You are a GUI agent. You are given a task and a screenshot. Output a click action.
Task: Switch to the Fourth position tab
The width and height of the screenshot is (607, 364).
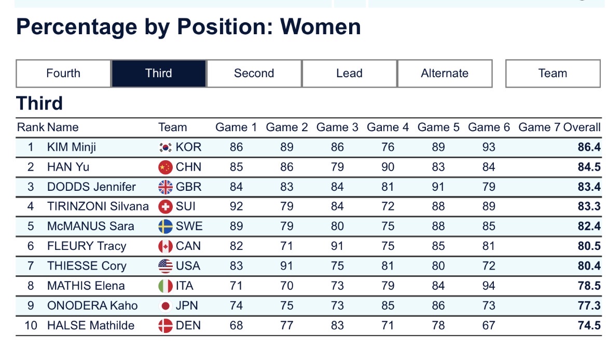click(x=63, y=74)
